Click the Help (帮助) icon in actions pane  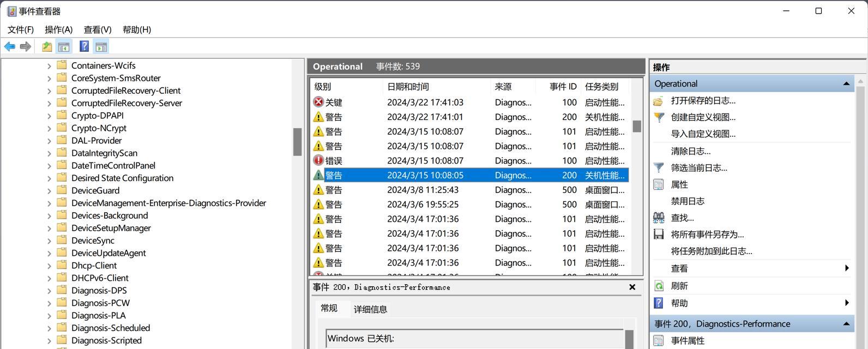659,303
